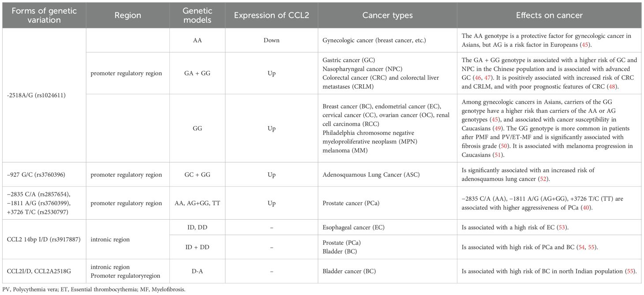Click the "Forms of genetic variation" column header

tap(38, 15)
